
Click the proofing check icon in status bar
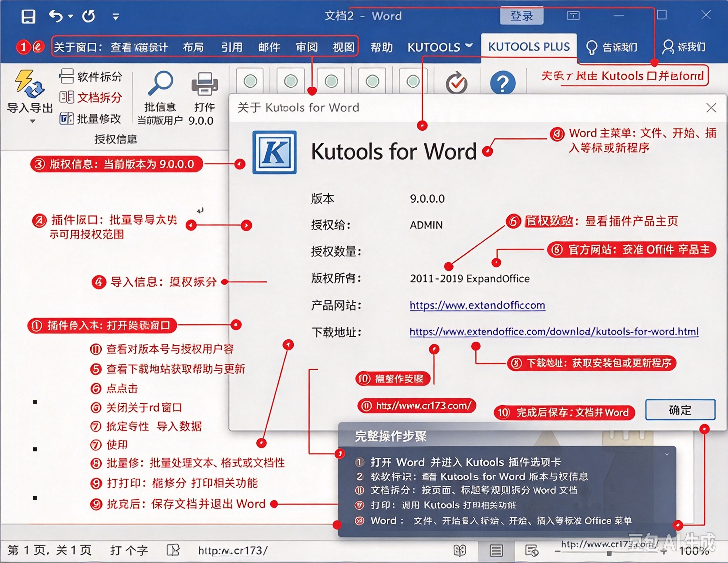(173, 550)
